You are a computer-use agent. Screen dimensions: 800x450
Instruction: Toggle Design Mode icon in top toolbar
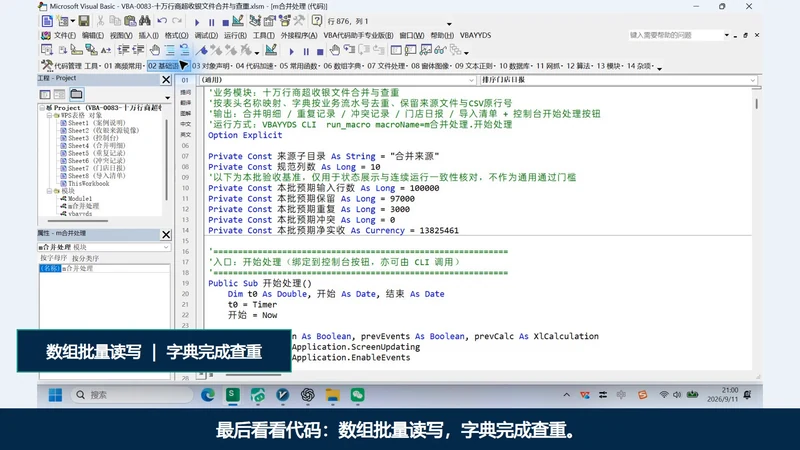238,21
